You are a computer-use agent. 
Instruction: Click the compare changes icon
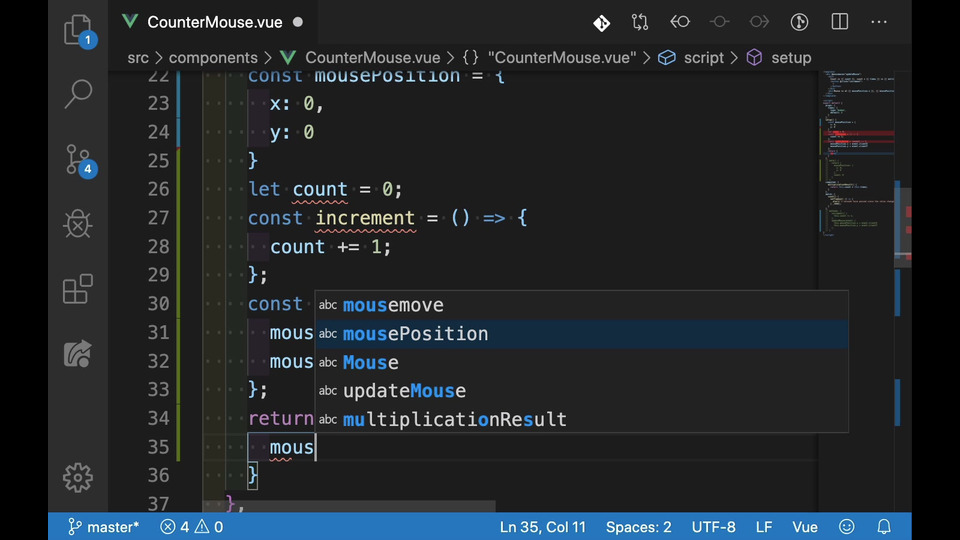[640, 22]
